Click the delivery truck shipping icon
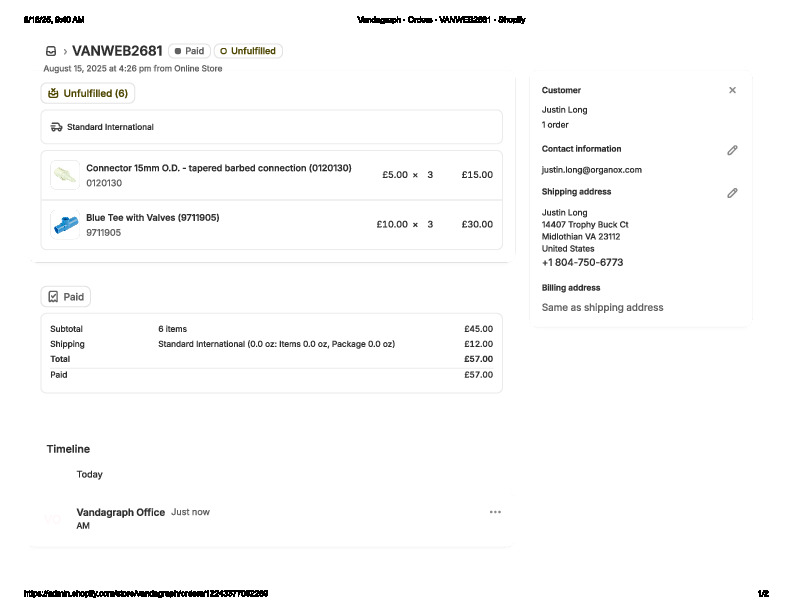 pos(57,127)
